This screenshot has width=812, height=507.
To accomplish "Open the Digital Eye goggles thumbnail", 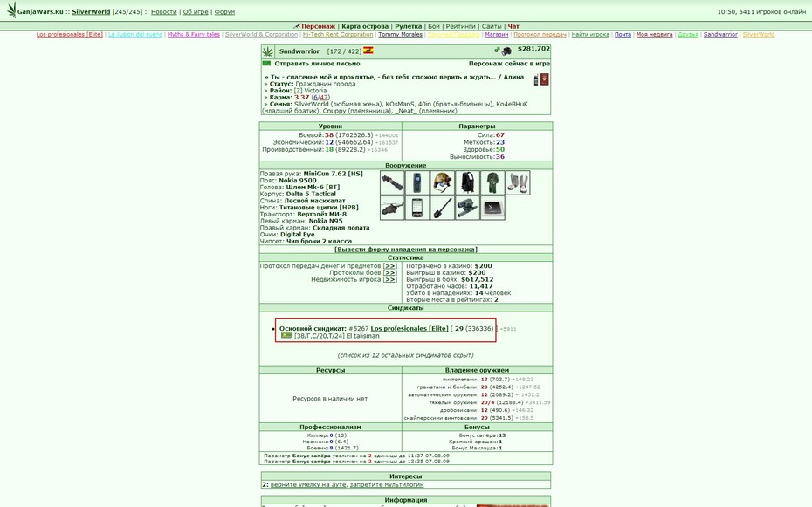I will [467, 208].
